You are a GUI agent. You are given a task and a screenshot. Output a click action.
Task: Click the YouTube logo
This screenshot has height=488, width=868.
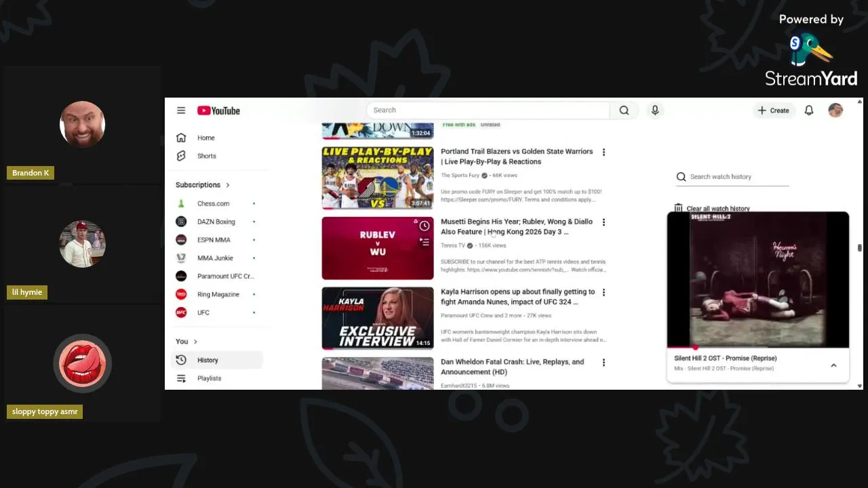point(218,110)
